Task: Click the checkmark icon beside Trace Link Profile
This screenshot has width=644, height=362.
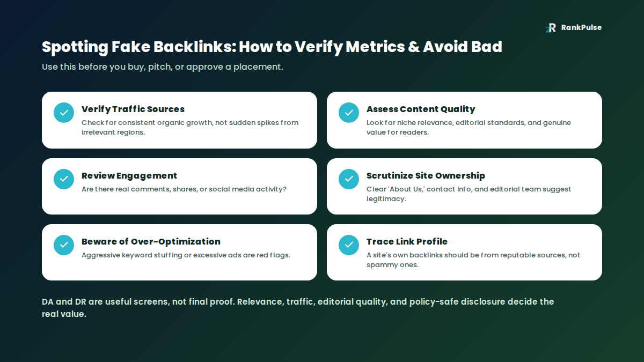Action: 349,245
